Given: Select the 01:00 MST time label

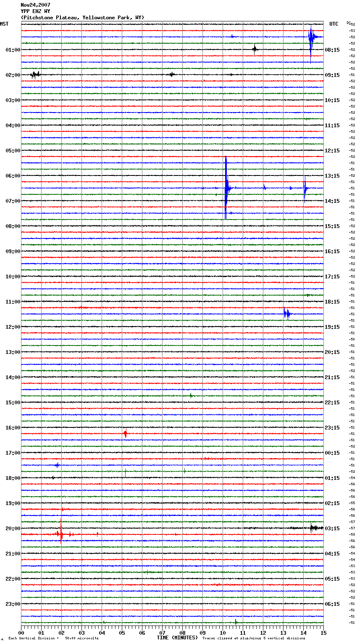Looking at the screenshot, I should [x=13, y=50].
